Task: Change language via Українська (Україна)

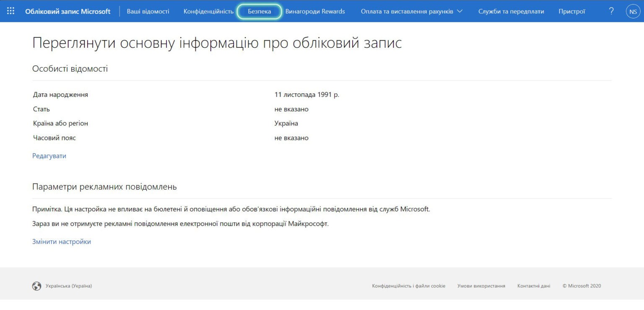Action: (x=68, y=286)
